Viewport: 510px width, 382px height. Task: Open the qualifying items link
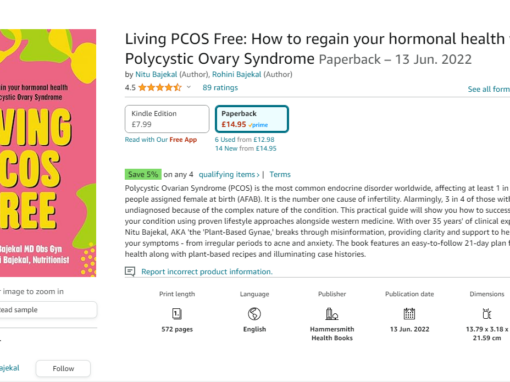coord(229,174)
